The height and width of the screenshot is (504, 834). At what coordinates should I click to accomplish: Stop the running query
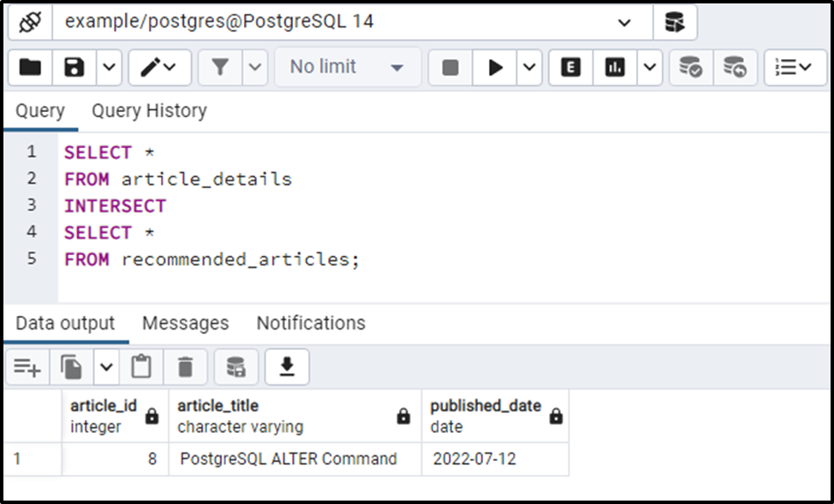(450, 67)
